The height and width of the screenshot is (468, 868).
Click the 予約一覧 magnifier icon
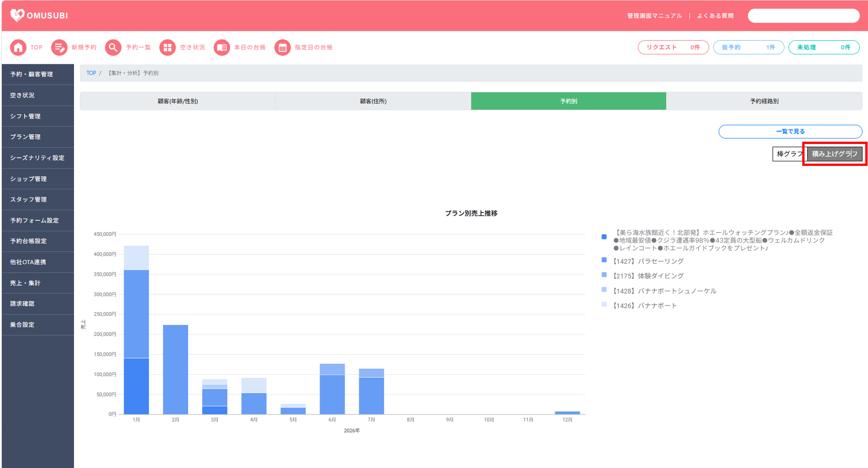[x=113, y=47]
